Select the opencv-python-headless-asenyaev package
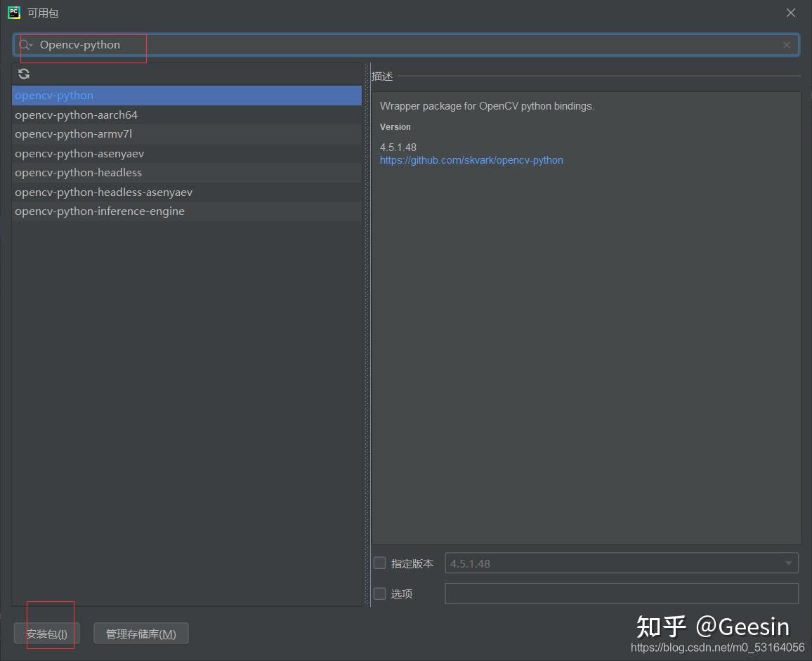Screen dimensions: 812x661 point(103,192)
